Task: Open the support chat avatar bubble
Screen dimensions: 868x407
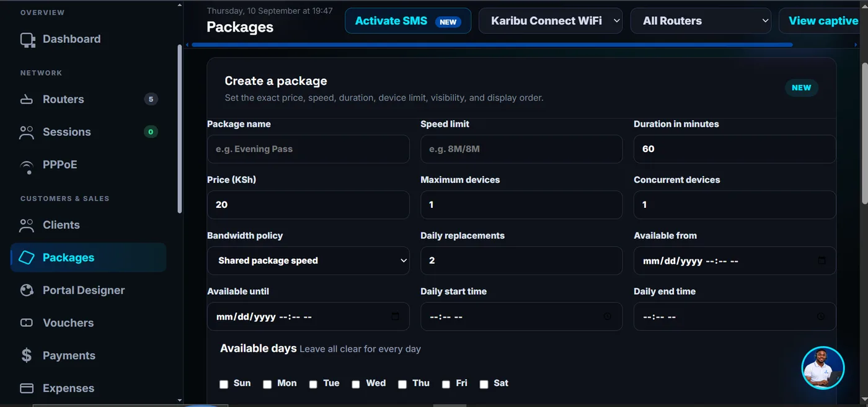Action: pos(823,368)
